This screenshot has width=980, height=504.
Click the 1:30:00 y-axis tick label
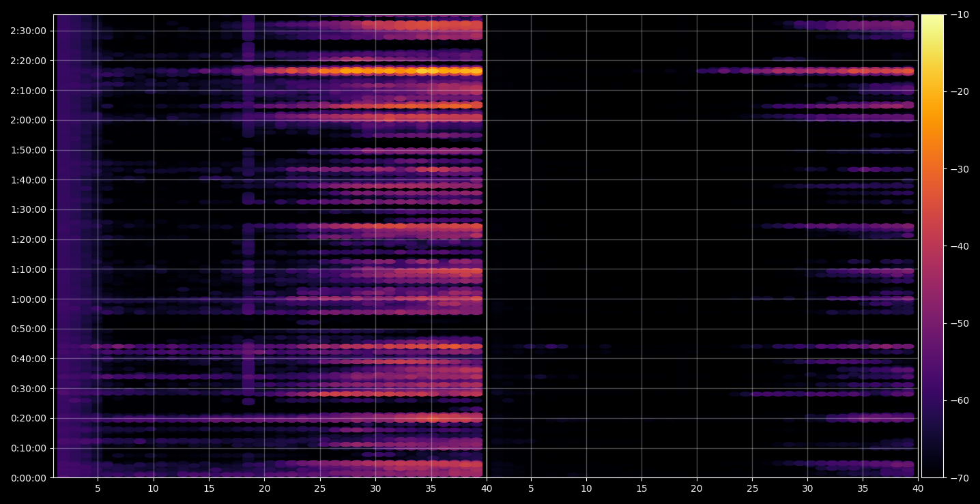pyautogui.click(x=29, y=209)
